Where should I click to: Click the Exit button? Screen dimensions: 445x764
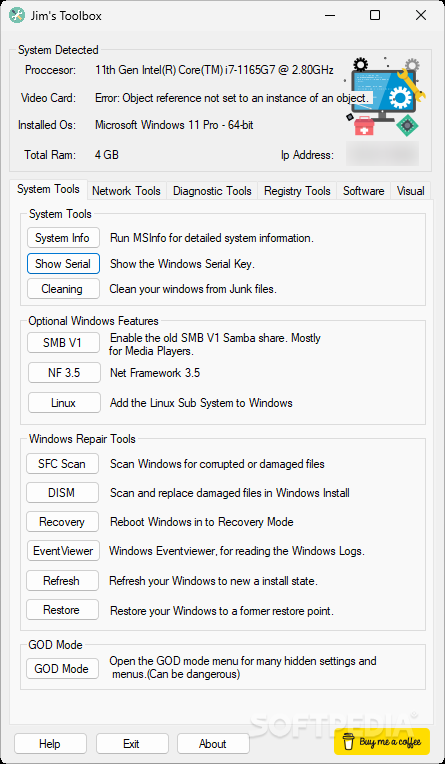(132, 744)
